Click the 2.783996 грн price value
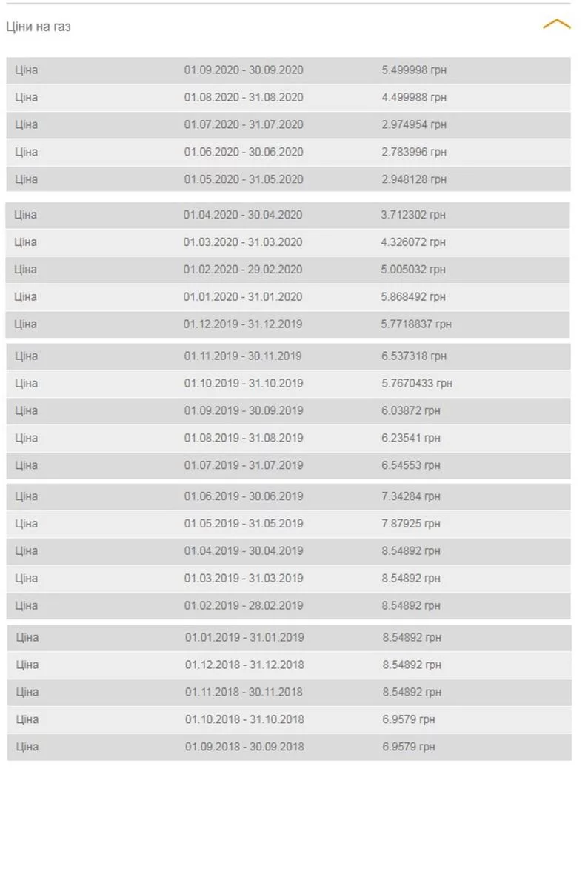588x889 pixels. pos(414,152)
